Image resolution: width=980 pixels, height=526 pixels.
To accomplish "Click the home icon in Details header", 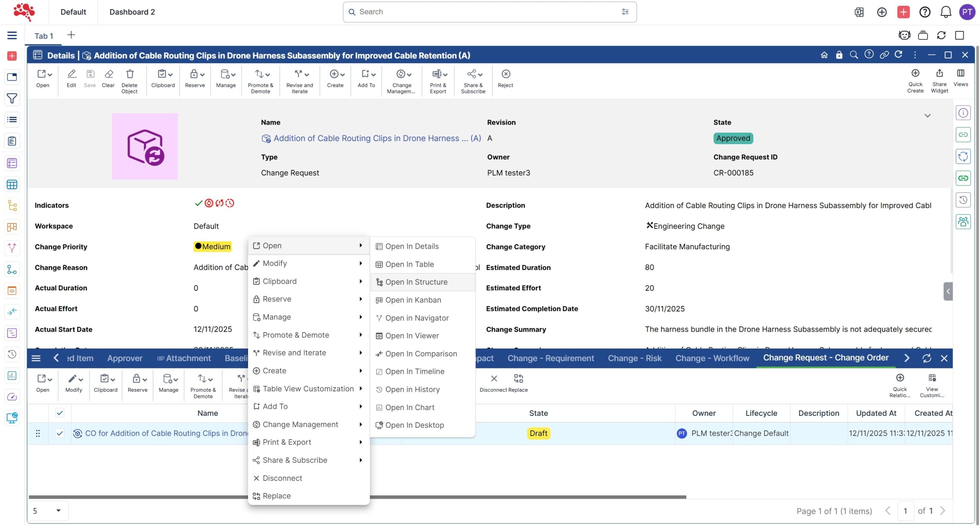I will (824, 55).
